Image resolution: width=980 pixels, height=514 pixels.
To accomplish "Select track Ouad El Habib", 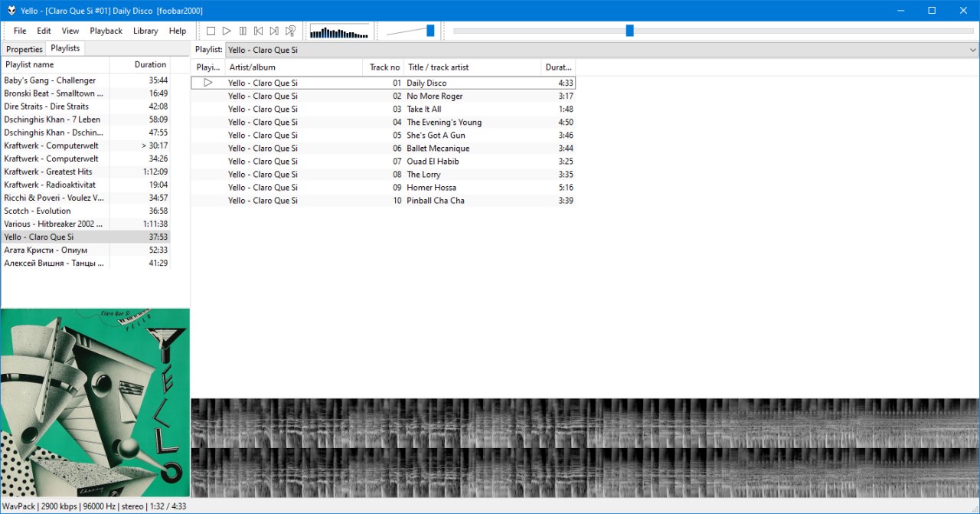I will tap(383, 161).
